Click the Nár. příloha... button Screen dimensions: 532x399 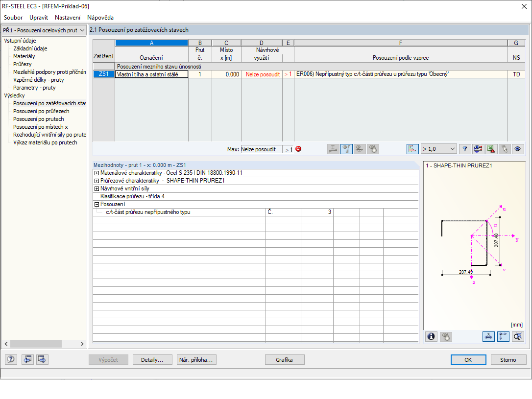click(196, 360)
